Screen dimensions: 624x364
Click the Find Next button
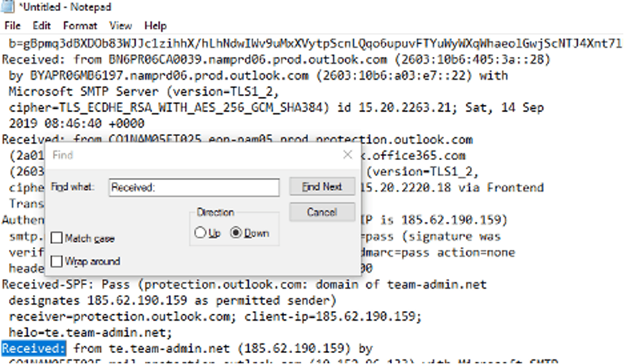click(322, 187)
